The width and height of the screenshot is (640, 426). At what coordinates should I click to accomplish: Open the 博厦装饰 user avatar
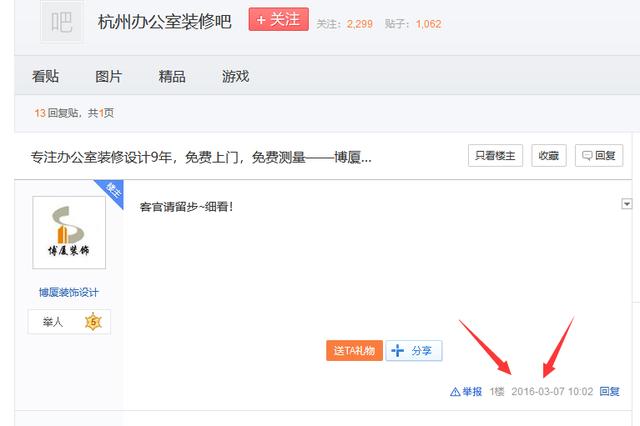click(69, 233)
